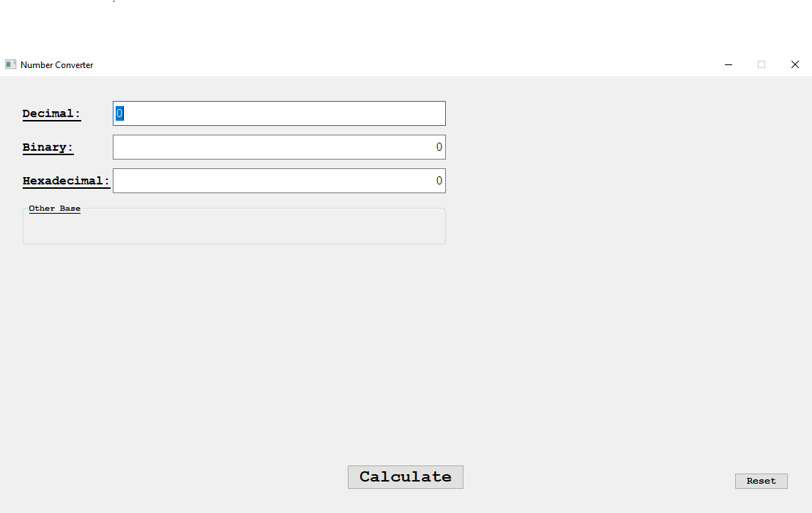Viewport: 812px width, 513px height.
Task: Click the Number Converter title text
Action: pos(57,65)
